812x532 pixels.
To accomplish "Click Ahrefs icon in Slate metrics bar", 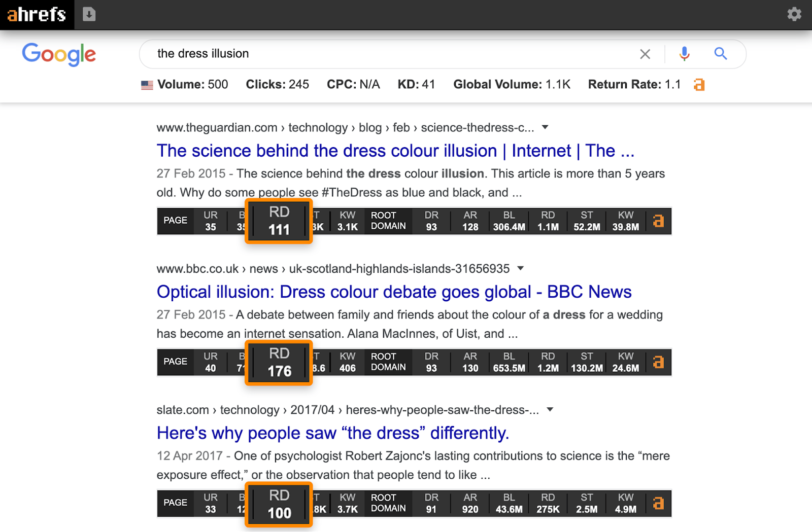I will click(x=658, y=503).
